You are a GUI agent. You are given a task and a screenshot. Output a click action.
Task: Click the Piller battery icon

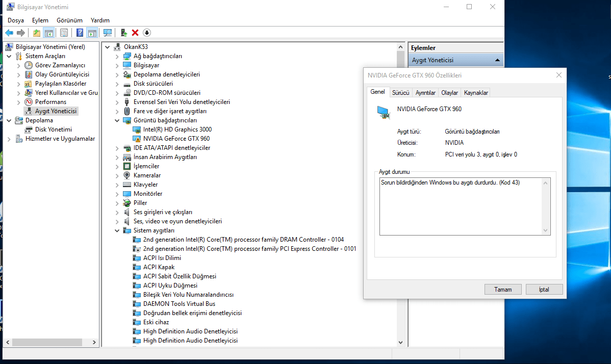click(x=127, y=203)
